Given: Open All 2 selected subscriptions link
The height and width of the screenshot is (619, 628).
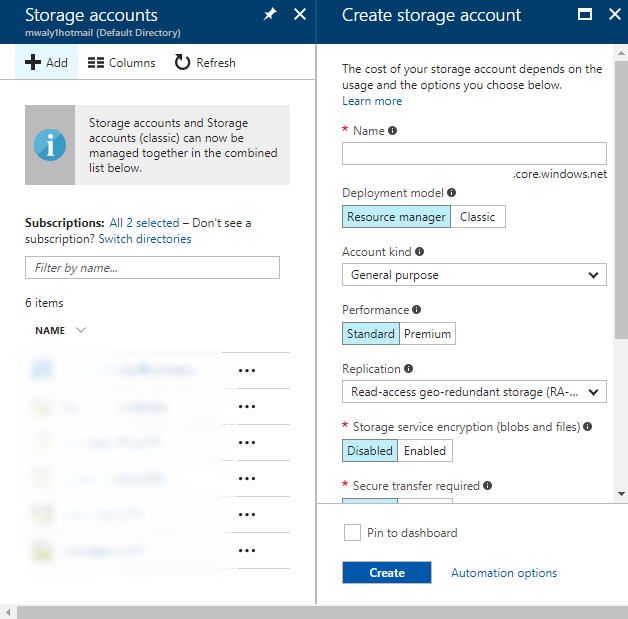Looking at the screenshot, I should pyautogui.click(x=144, y=223).
